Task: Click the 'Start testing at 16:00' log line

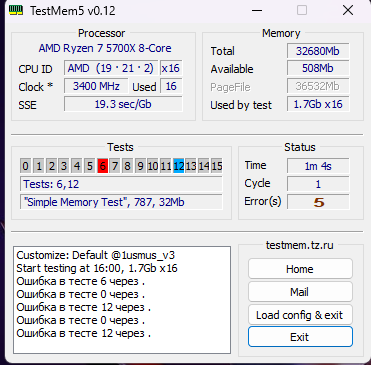Action: click(x=97, y=268)
